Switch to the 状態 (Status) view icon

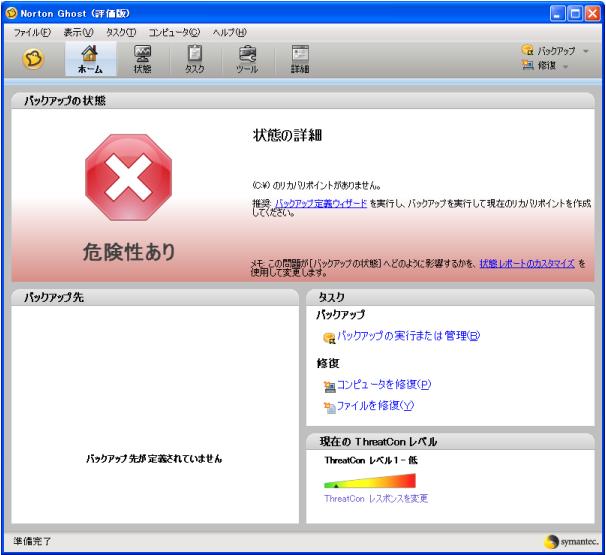click(x=142, y=59)
